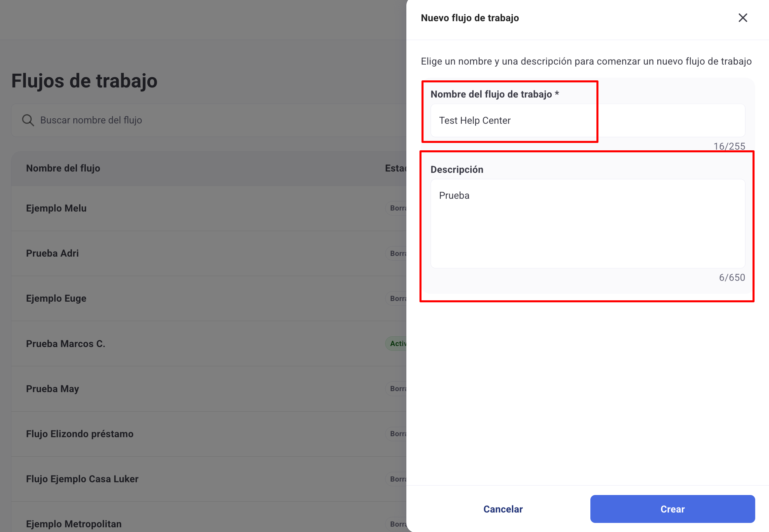Click the Borrador badge next to Prueba May
Image resolution: width=769 pixels, height=532 pixels.
tap(398, 389)
